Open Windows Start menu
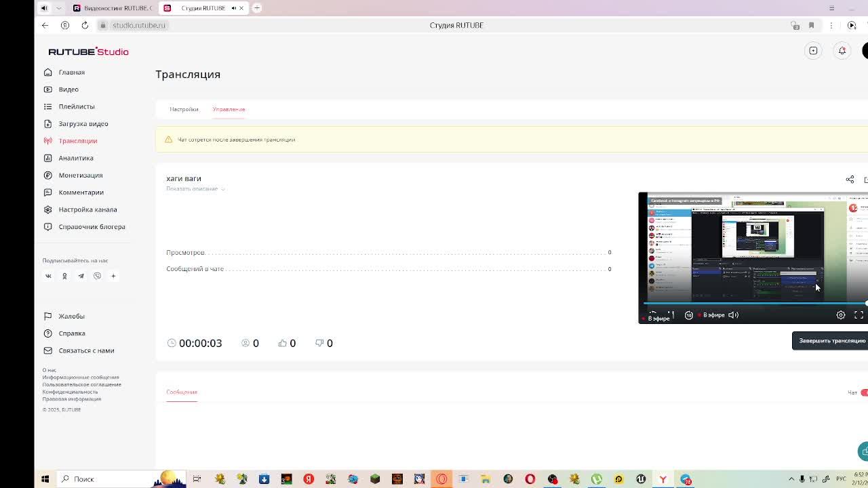Viewport: 868px width, 488px height. click(x=45, y=479)
